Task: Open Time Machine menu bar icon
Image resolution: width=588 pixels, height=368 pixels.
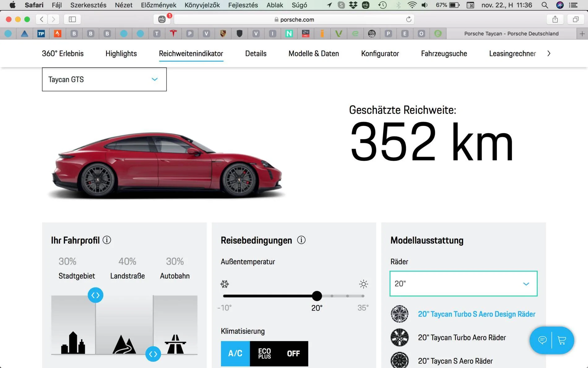Action: tap(383, 5)
